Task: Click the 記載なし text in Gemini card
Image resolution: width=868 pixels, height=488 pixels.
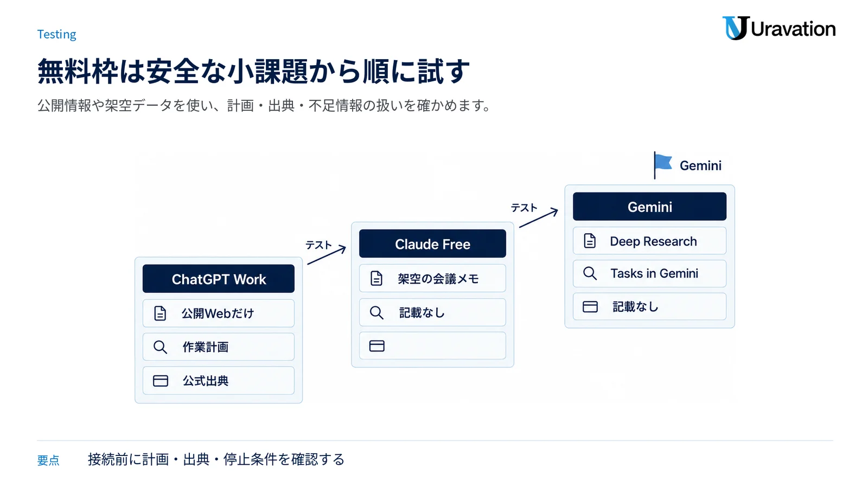Action: (635, 307)
